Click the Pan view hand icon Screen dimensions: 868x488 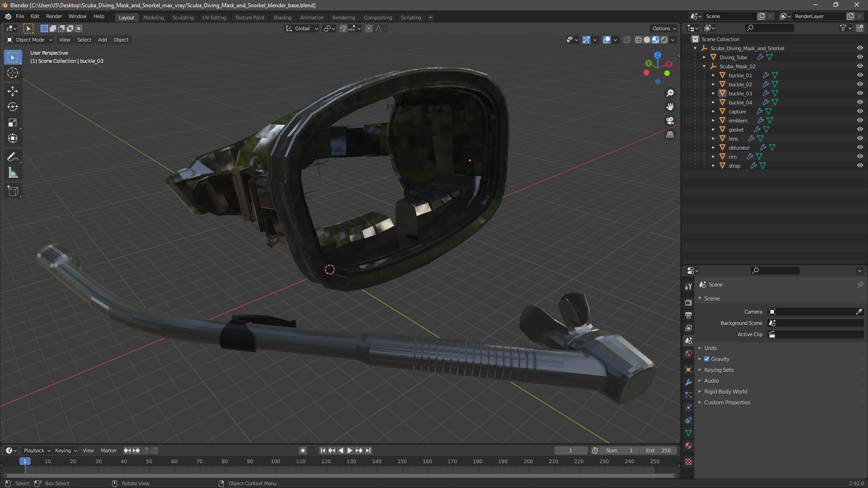(x=670, y=107)
